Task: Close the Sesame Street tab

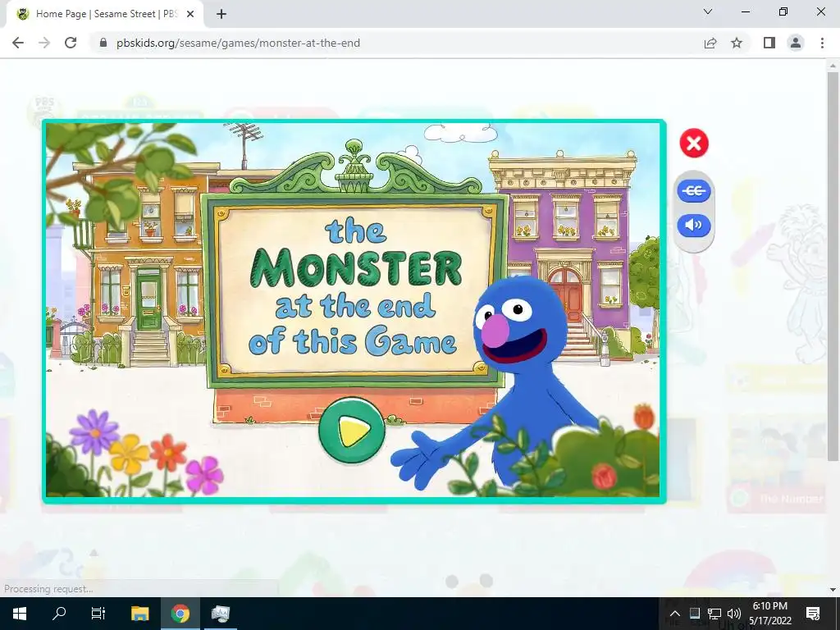Action: pyautogui.click(x=190, y=14)
